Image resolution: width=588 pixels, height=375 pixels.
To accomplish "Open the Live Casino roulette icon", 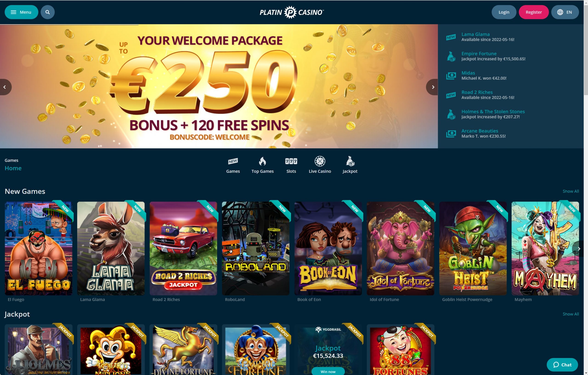I will tap(320, 161).
